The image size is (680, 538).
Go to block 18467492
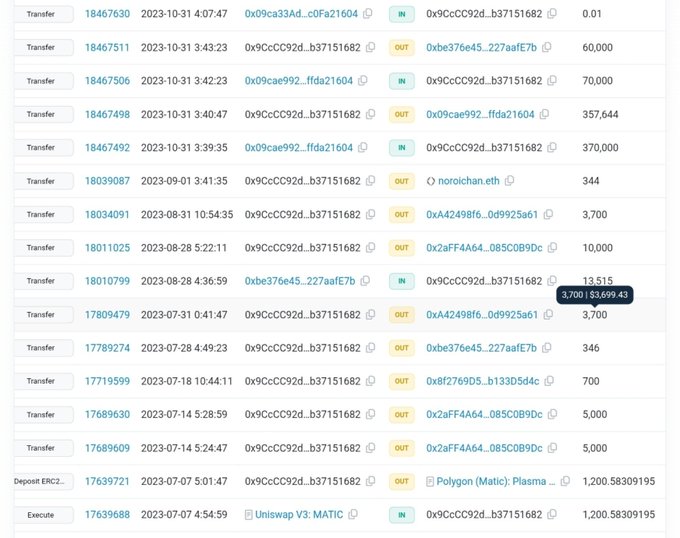pyautogui.click(x=107, y=148)
